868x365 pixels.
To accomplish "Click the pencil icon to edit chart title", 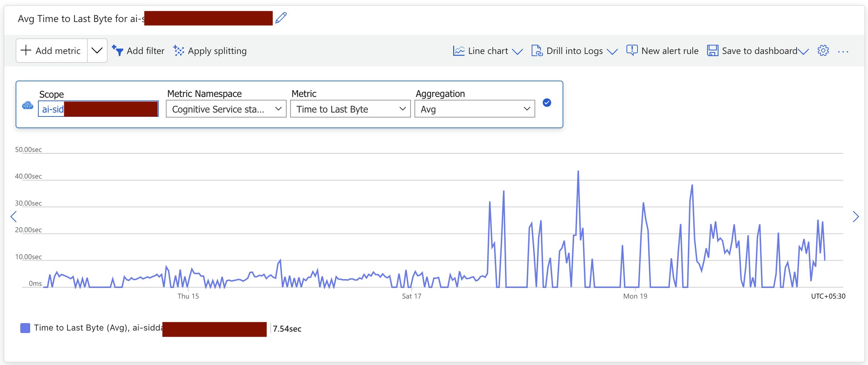I will click(x=281, y=18).
